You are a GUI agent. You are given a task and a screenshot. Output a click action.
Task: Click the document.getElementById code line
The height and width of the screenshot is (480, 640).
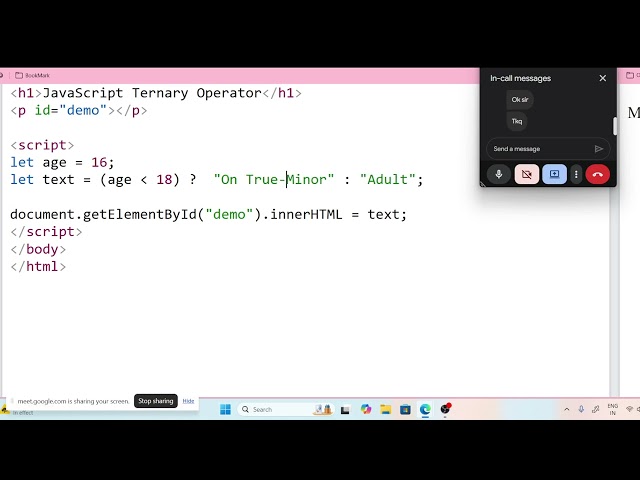pyautogui.click(x=209, y=215)
